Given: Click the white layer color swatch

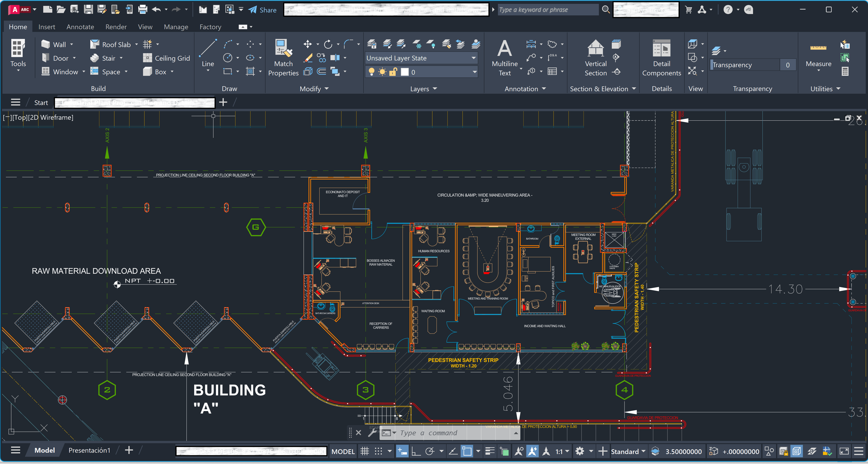Looking at the screenshot, I should 405,72.
